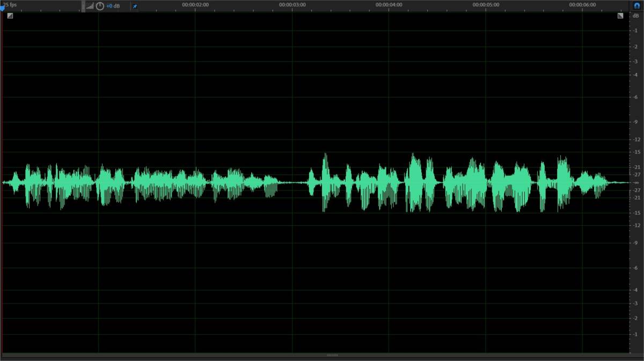The image size is (644, 361).
Task: Click the panel resize grip at bottom
Action: click(x=332, y=355)
